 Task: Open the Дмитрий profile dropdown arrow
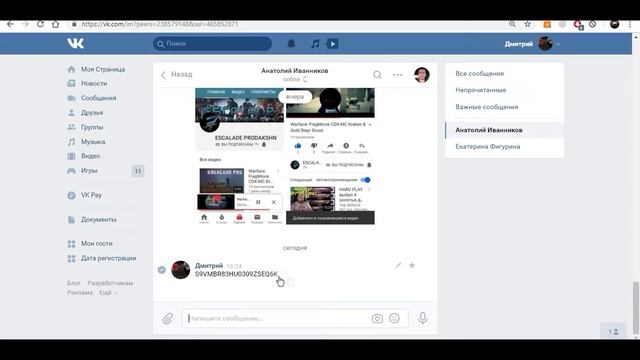pos(558,44)
